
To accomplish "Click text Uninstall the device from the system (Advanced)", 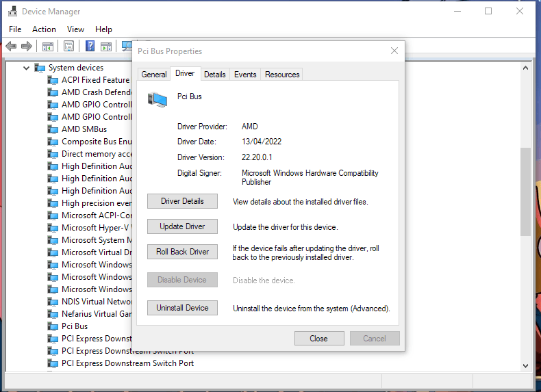I will point(311,309).
